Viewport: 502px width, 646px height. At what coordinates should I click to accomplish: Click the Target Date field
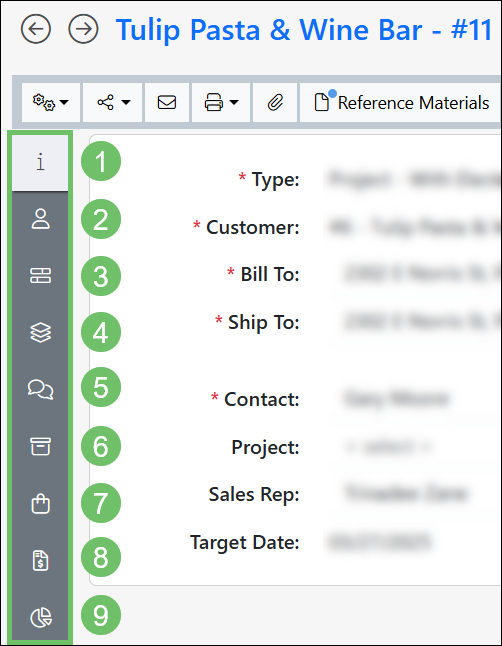coord(380,542)
